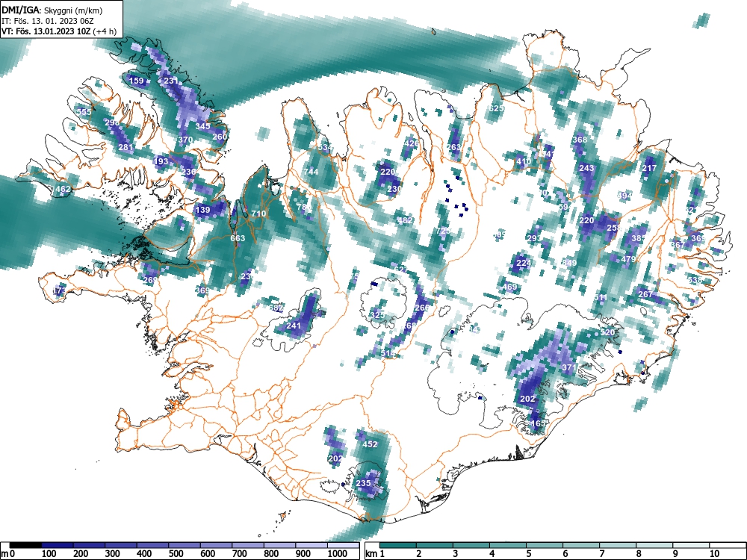The width and height of the screenshot is (747, 560).
Task: Click the dark navy 100–200 m legend swatch
Action: pos(58,545)
